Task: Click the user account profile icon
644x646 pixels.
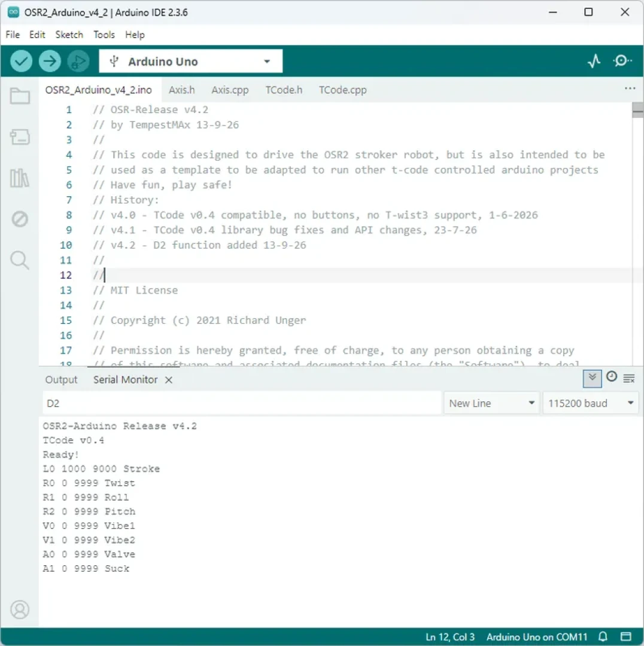Action: pos(20,610)
